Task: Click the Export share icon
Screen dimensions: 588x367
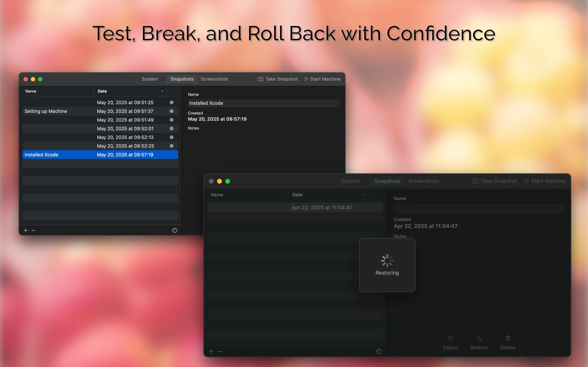Action: pos(450,338)
